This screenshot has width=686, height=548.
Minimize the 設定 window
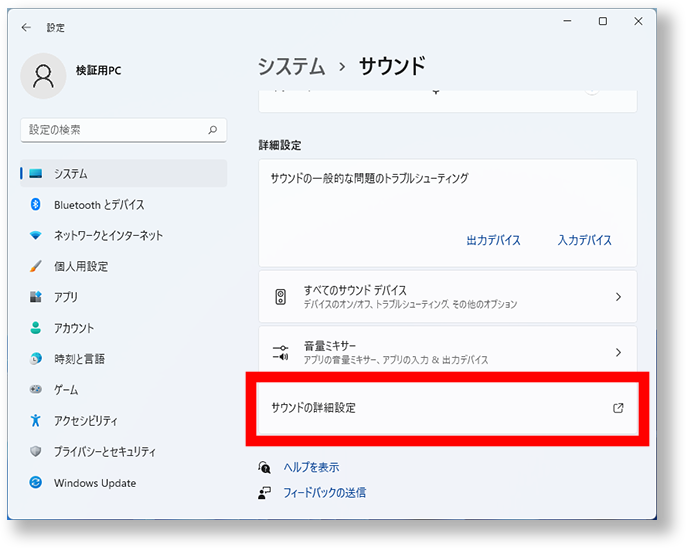tap(567, 21)
